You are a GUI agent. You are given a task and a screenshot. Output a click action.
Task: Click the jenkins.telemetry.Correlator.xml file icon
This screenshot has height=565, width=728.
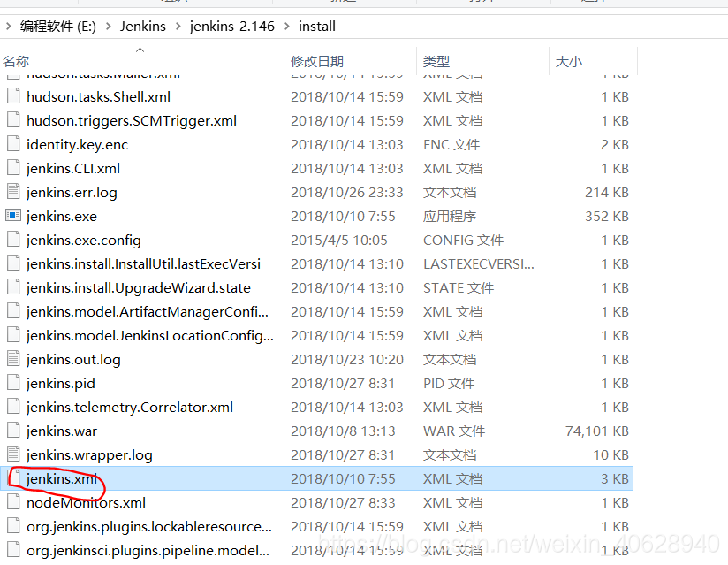(13, 406)
